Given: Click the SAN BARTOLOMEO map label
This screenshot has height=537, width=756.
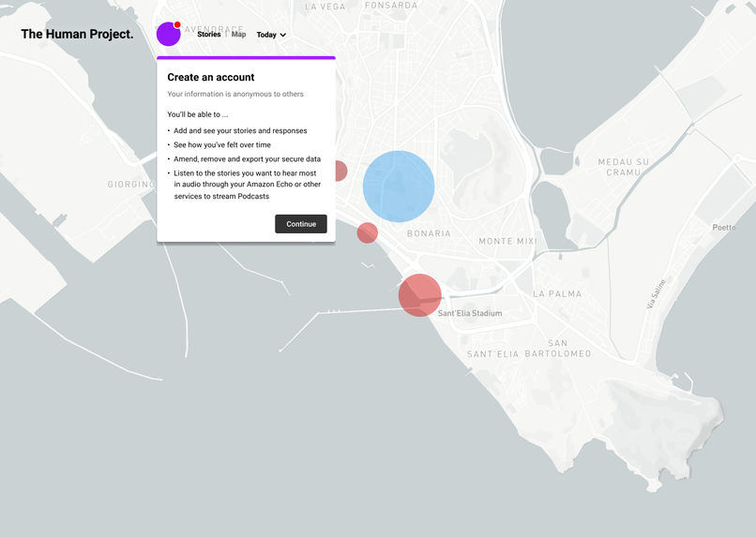Looking at the screenshot, I should click(x=558, y=349).
